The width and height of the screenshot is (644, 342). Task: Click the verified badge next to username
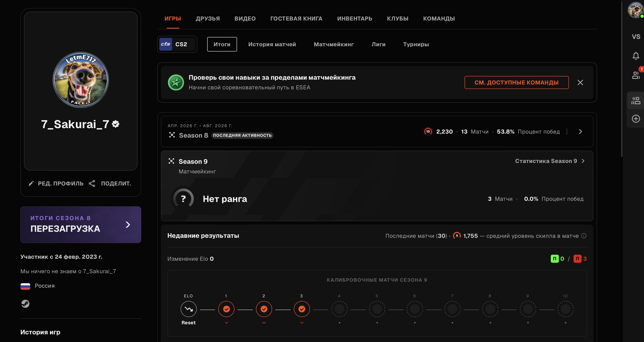[116, 124]
